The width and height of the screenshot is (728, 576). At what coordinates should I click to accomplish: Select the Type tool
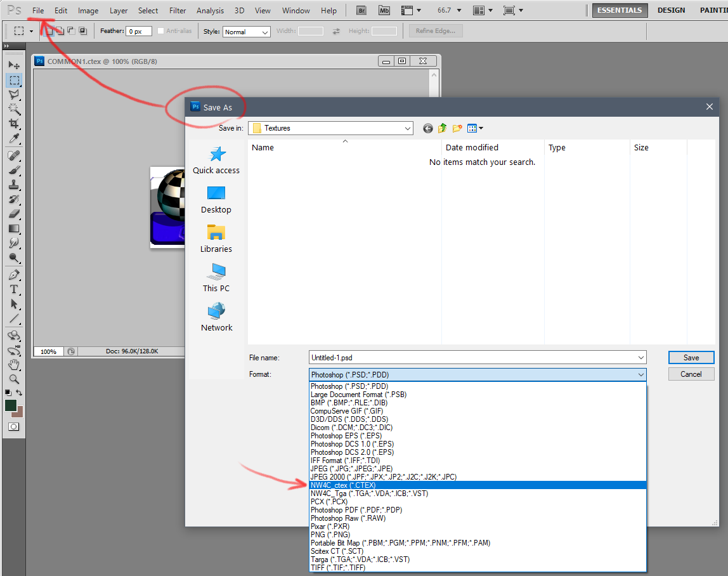(x=14, y=289)
